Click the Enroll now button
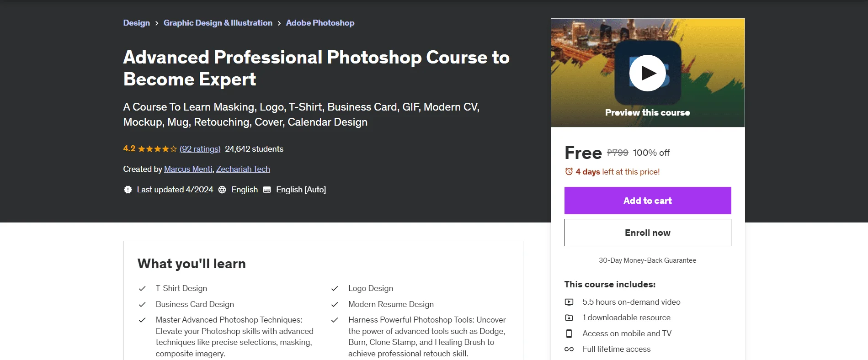 tap(648, 233)
